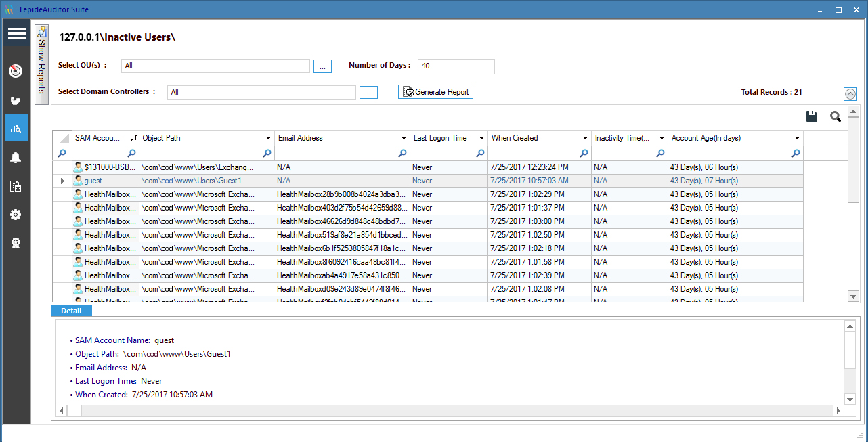Click the row indicator arrow beside guest

coord(62,181)
